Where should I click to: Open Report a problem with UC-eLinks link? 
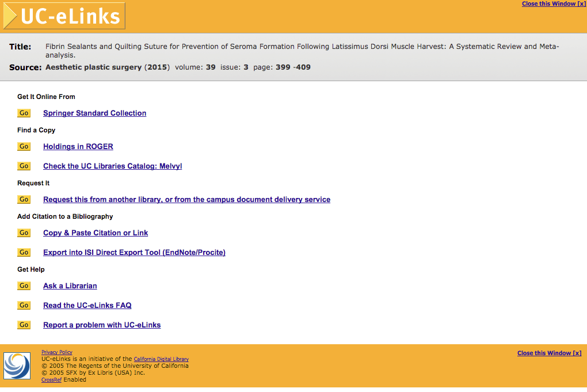(102, 325)
